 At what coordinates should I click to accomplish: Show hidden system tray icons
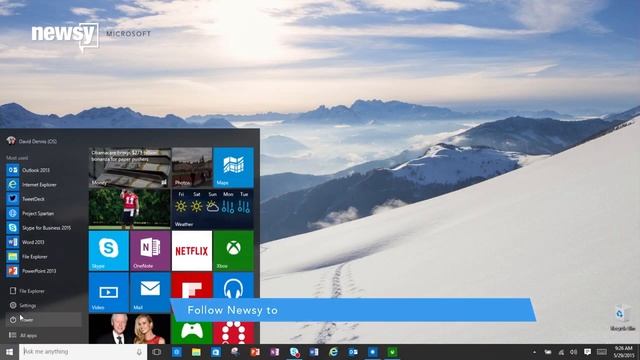pyautogui.click(x=534, y=352)
